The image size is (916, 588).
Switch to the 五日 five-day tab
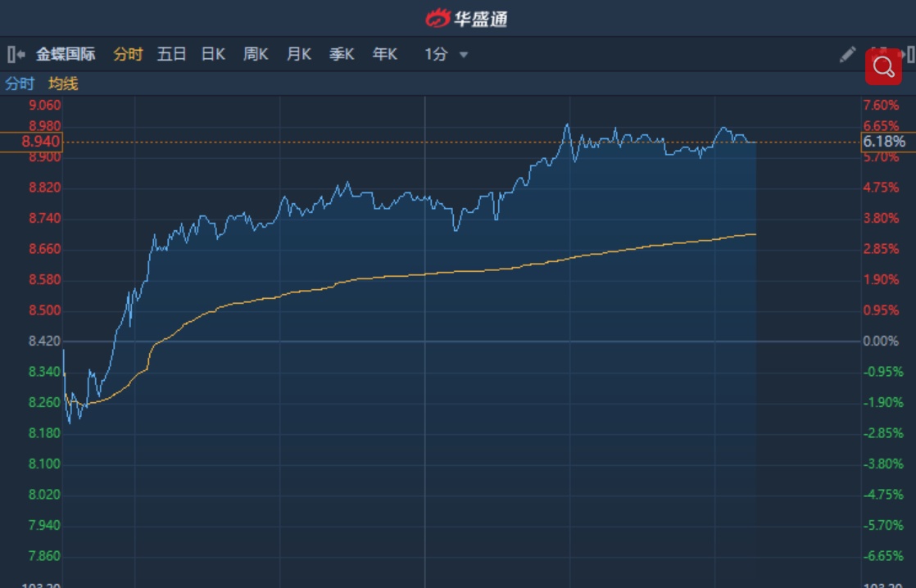(171, 55)
